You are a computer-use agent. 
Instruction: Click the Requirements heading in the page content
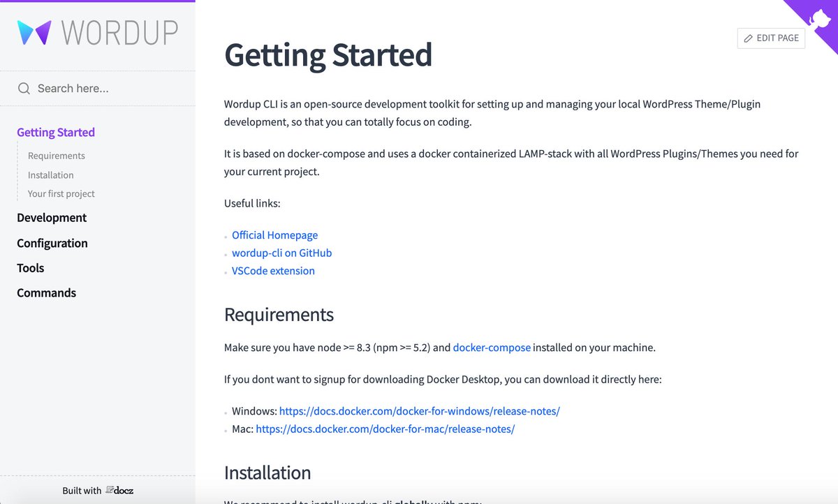pos(279,315)
